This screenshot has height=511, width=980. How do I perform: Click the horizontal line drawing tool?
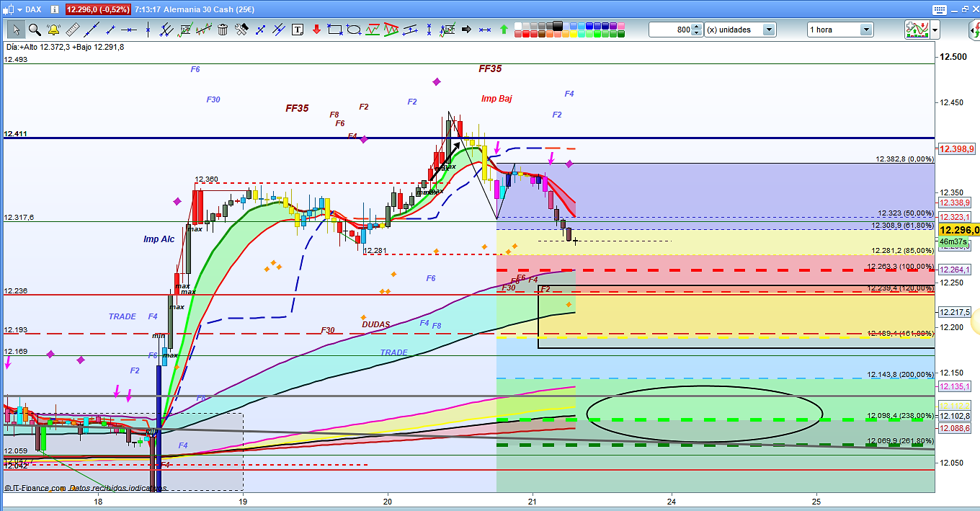click(128, 30)
